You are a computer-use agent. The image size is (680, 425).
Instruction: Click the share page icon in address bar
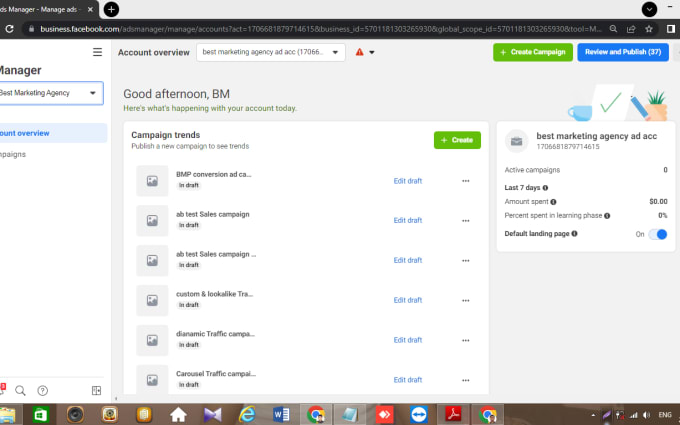click(631, 29)
